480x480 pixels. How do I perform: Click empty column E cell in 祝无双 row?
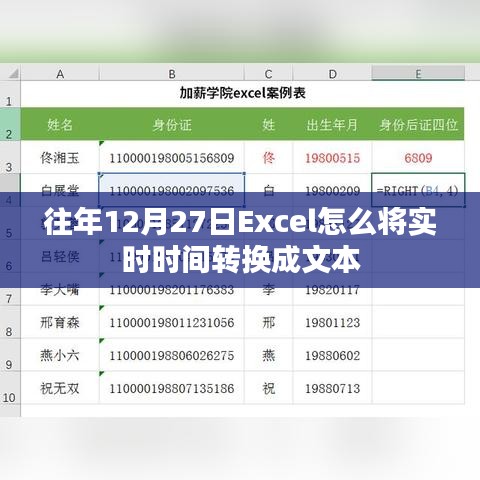click(418, 388)
